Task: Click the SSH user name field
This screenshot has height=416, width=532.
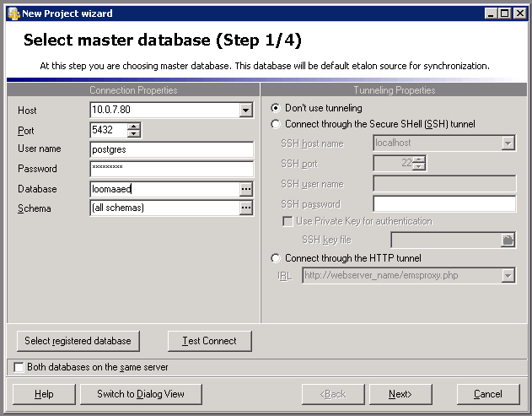Action: (x=444, y=184)
